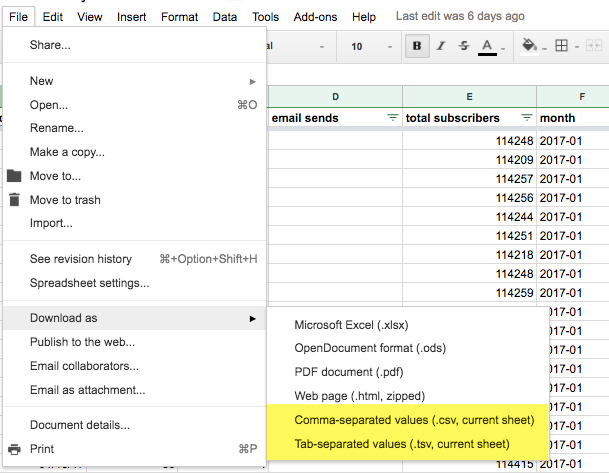
Task: Choose Print menu entry
Action: [x=134, y=449]
